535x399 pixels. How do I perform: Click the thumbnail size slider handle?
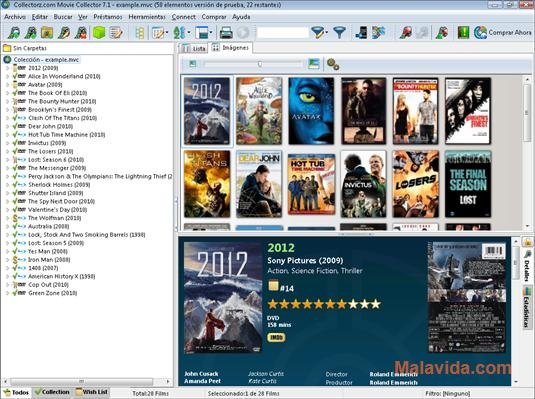(260, 64)
